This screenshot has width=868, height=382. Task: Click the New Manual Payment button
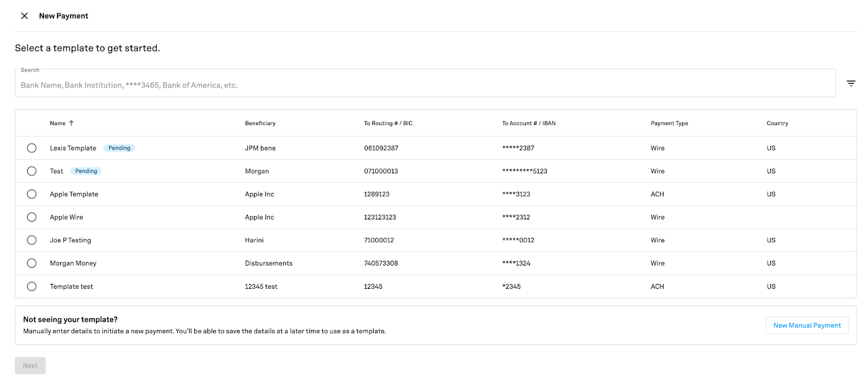point(807,325)
